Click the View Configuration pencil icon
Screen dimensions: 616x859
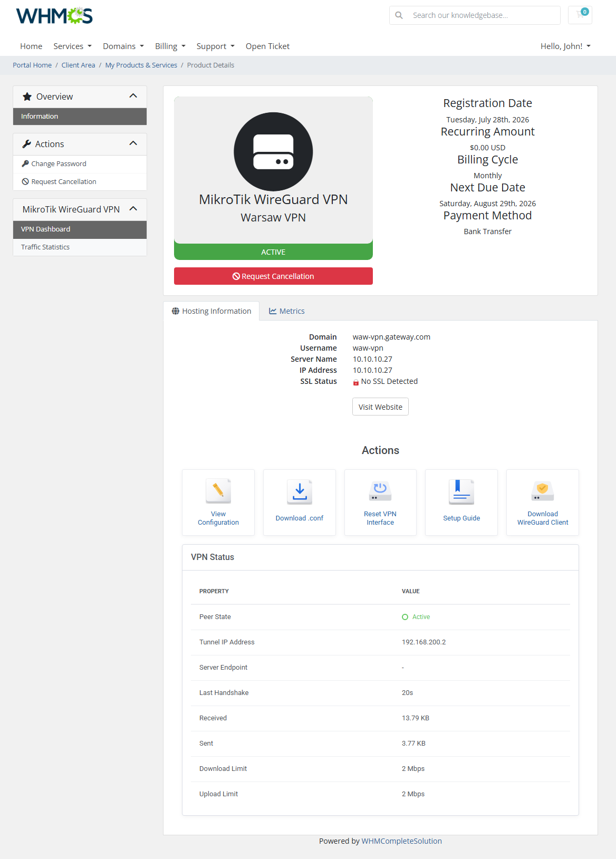218,491
